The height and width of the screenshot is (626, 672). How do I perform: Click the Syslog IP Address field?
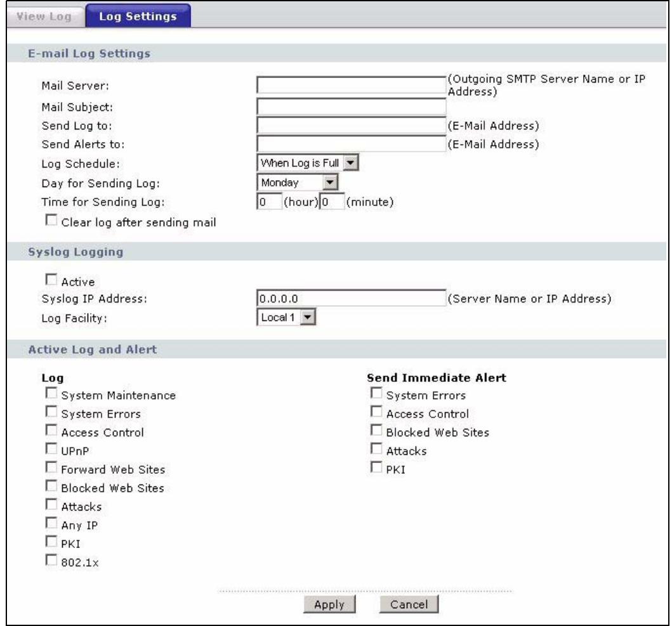click(x=351, y=298)
